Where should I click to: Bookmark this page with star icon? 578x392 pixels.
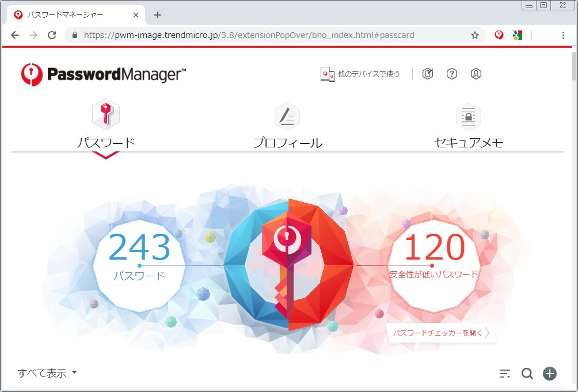click(475, 35)
